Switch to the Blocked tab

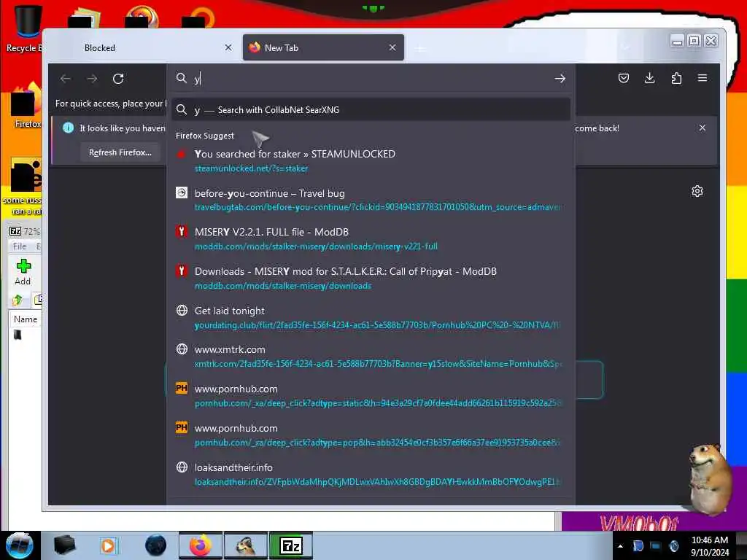[x=143, y=47]
